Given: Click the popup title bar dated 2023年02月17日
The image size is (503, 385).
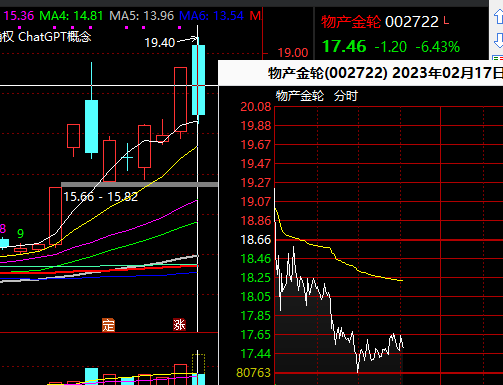Looking at the screenshot, I should [361, 73].
